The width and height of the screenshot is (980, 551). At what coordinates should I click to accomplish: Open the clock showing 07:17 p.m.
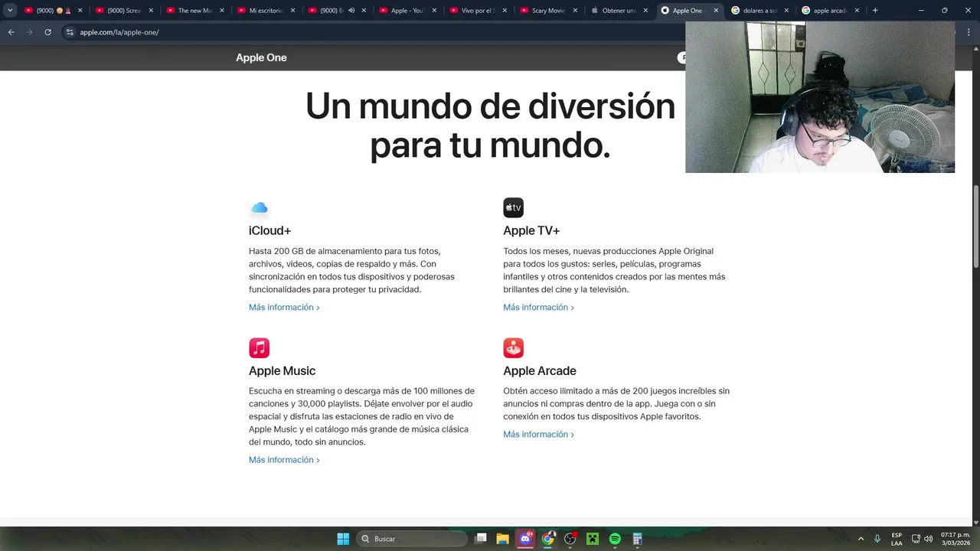[955, 539]
